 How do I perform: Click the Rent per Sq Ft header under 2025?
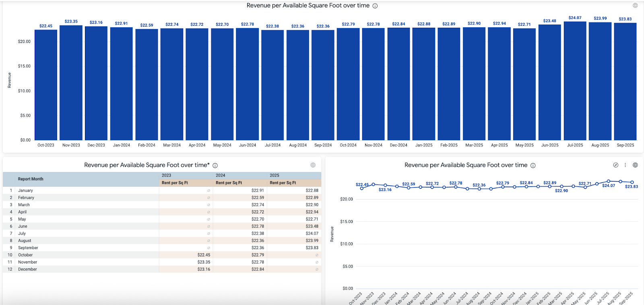click(283, 183)
